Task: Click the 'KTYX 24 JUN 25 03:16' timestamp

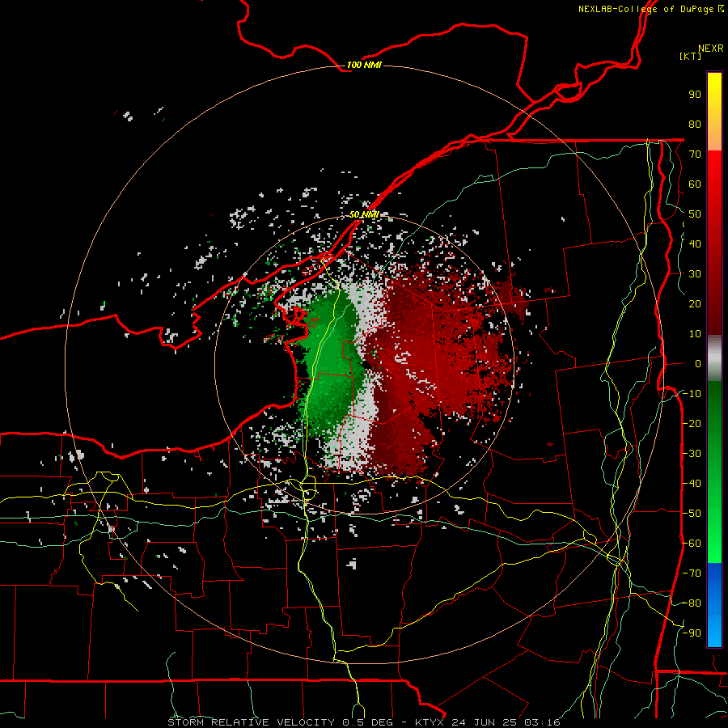Action: pyautogui.click(x=487, y=722)
